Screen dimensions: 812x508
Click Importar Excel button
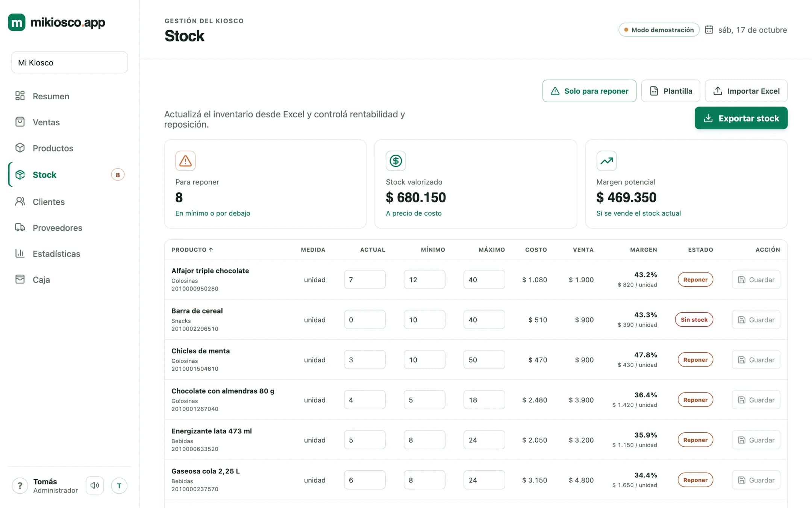tap(746, 91)
